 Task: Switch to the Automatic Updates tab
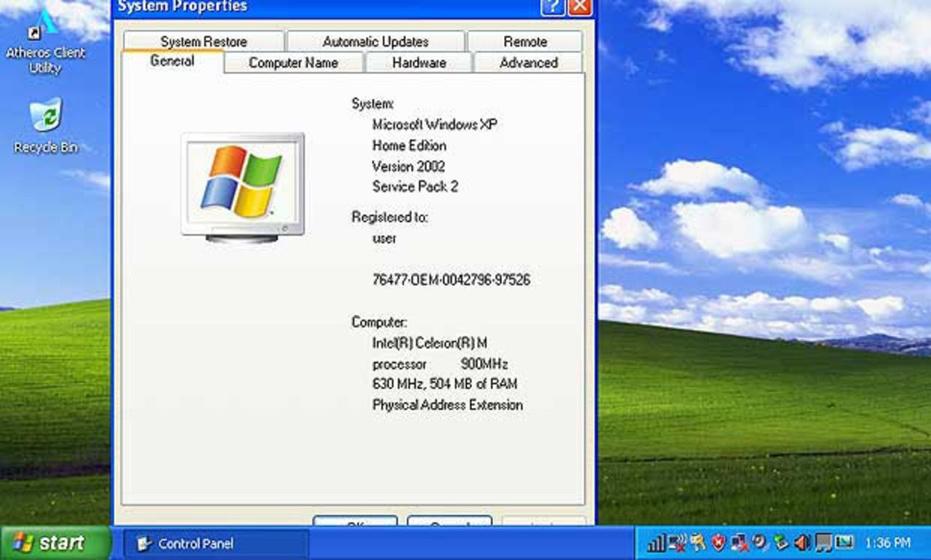[x=375, y=41]
